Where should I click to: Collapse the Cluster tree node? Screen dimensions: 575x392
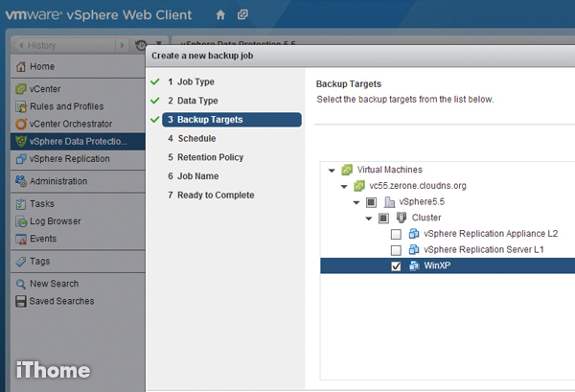(369, 218)
